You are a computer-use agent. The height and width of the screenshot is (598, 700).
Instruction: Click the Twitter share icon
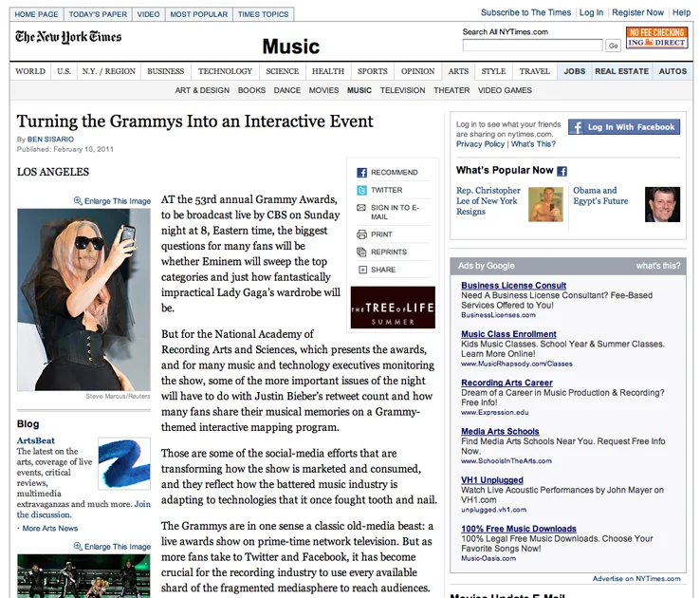[x=361, y=190]
